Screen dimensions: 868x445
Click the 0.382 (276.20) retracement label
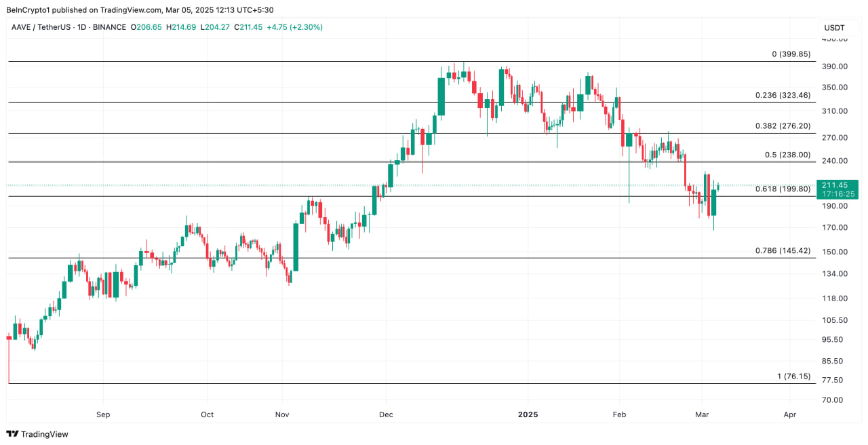pyautogui.click(x=783, y=126)
